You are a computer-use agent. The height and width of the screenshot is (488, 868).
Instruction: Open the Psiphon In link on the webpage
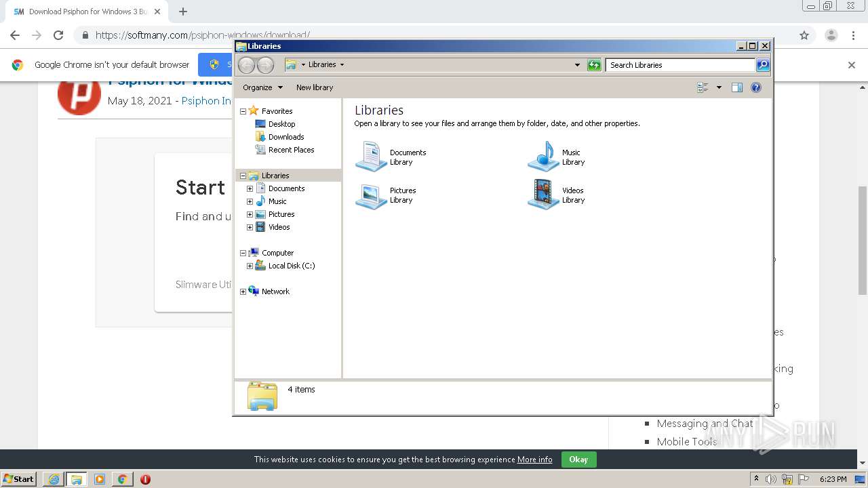[206, 101]
